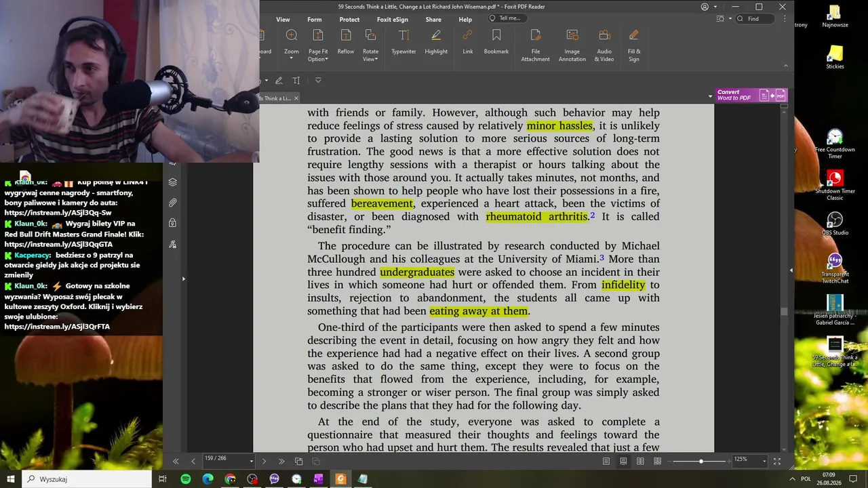This screenshot has width=868, height=488.
Task: Open the File Attachment tool
Action: click(536, 45)
